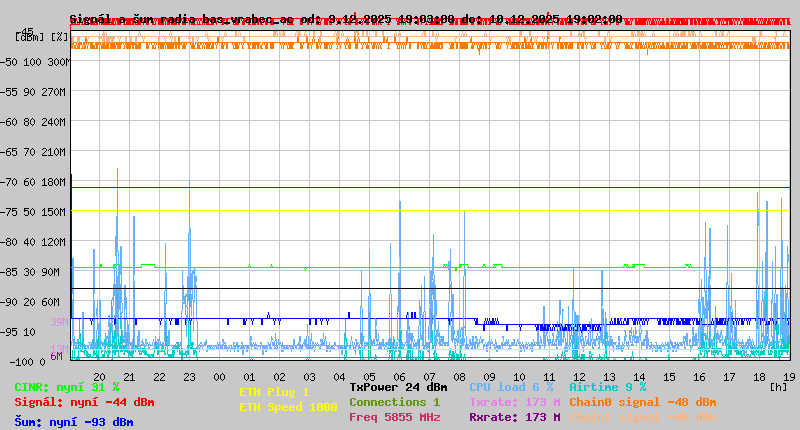Image resolution: width=800 pixels, height=430 pixels.
Task: Click the 'TxPower 24 dBm' legend label
Action: (398, 387)
